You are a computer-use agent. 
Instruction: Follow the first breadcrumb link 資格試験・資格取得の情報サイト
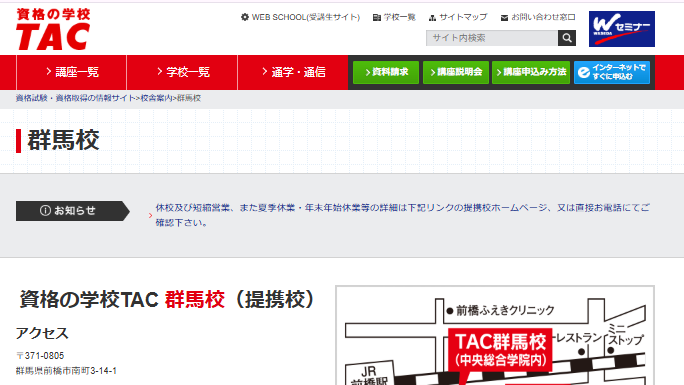point(75,98)
